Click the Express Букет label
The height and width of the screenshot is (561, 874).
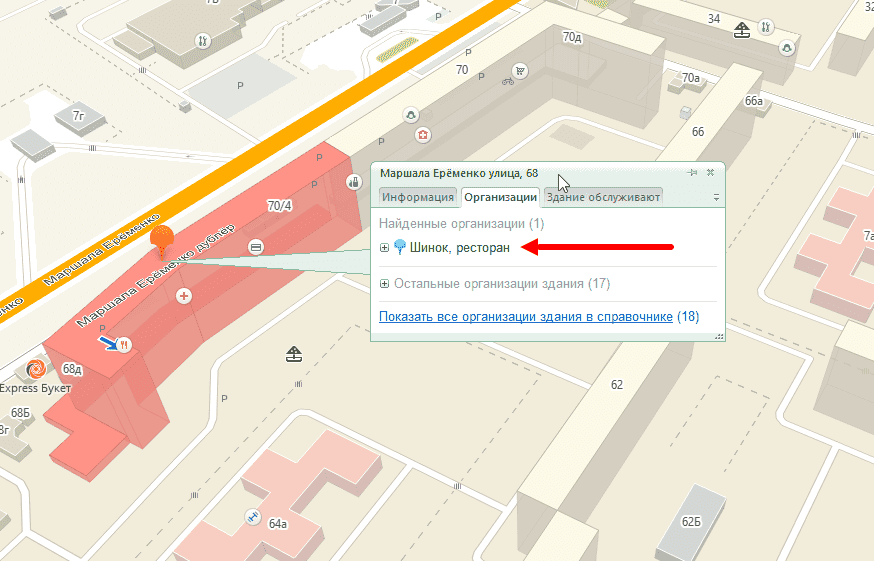click(x=35, y=388)
